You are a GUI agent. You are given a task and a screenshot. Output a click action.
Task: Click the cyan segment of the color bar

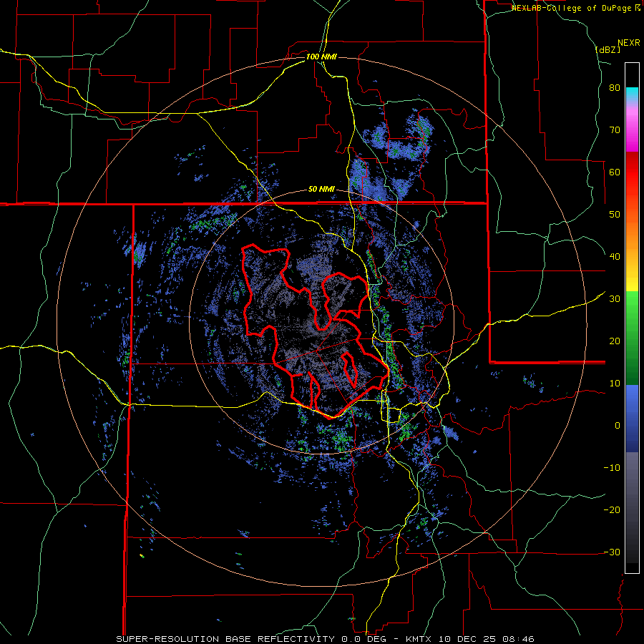[632, 94]
